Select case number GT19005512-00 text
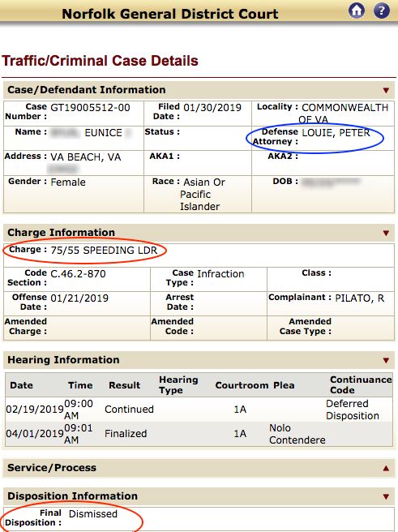The height and width of the screenshot is (532, 398). 90,108
